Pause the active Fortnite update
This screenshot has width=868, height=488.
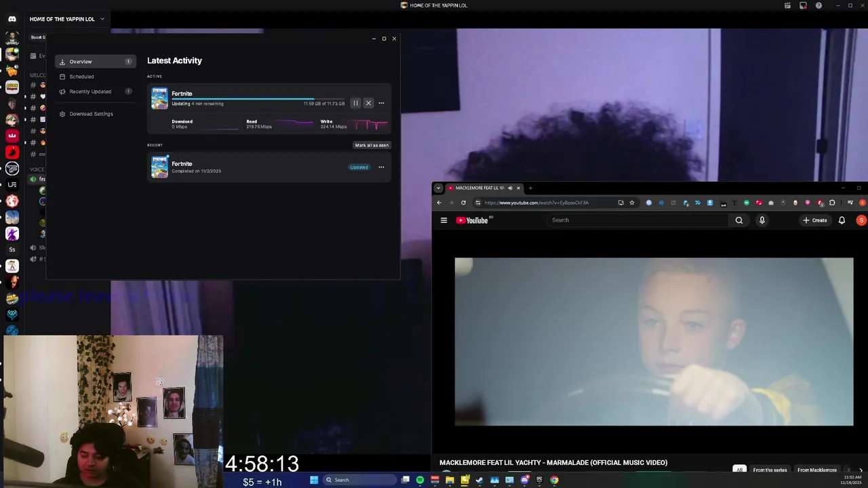[x=355, y=103]
